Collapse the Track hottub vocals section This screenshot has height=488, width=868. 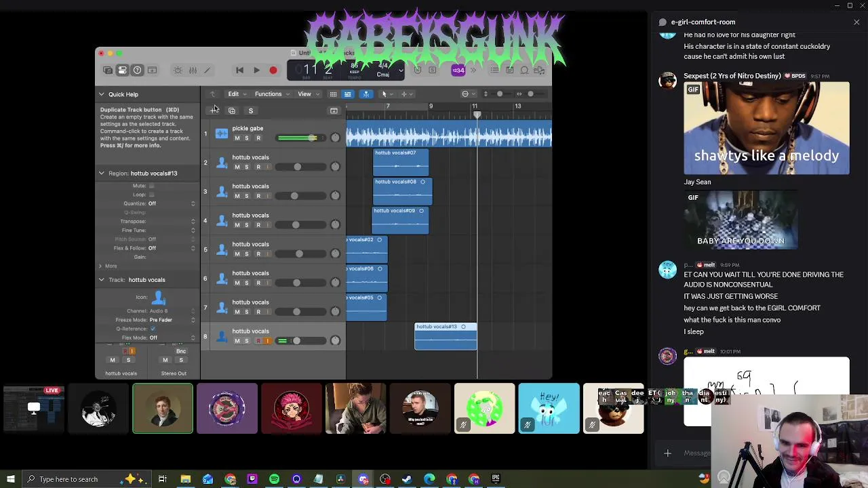pos(101,279)
